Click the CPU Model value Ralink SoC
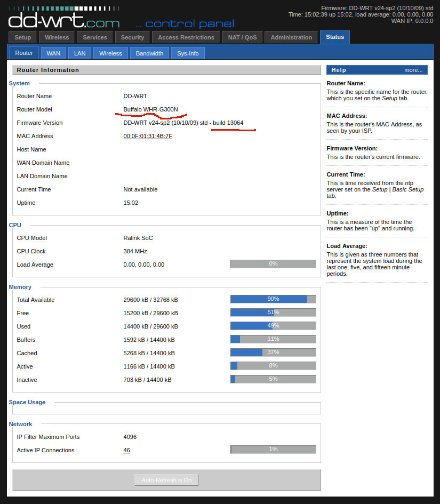 pyautogui.click(x=138, y=238)
